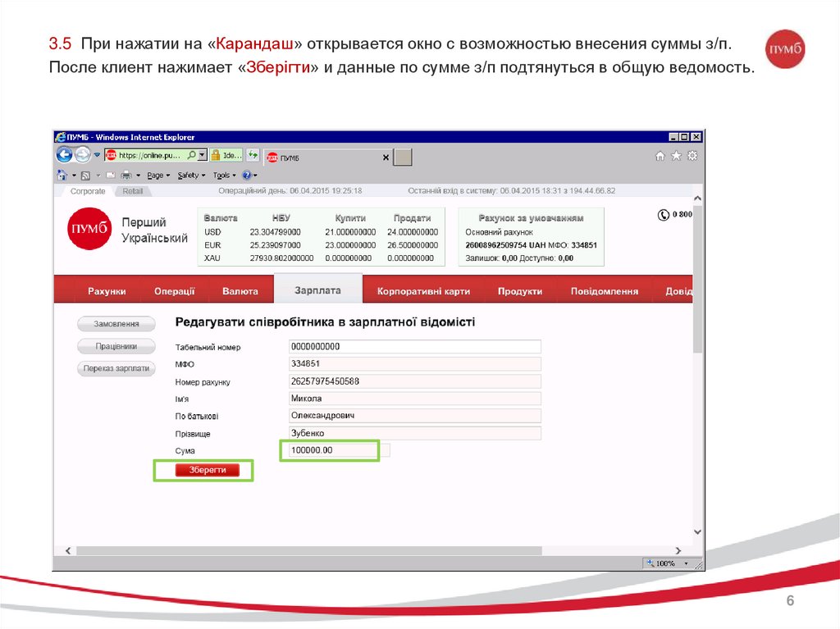
Task: Select the Валюта menu item
Action: pyautogui.click(x=240, y=291)
